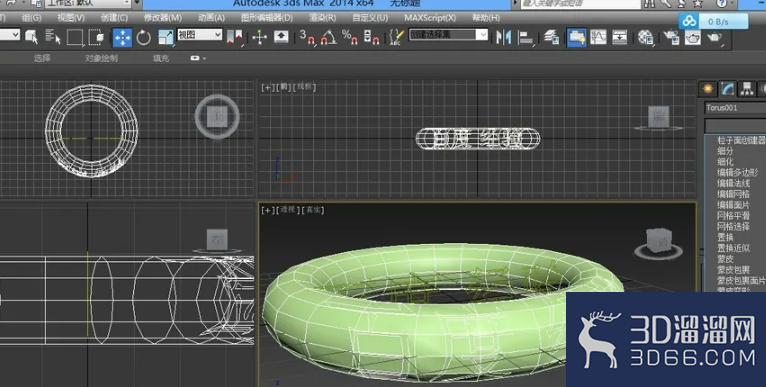Activate Select and Rotate tool

pos(144,37)
